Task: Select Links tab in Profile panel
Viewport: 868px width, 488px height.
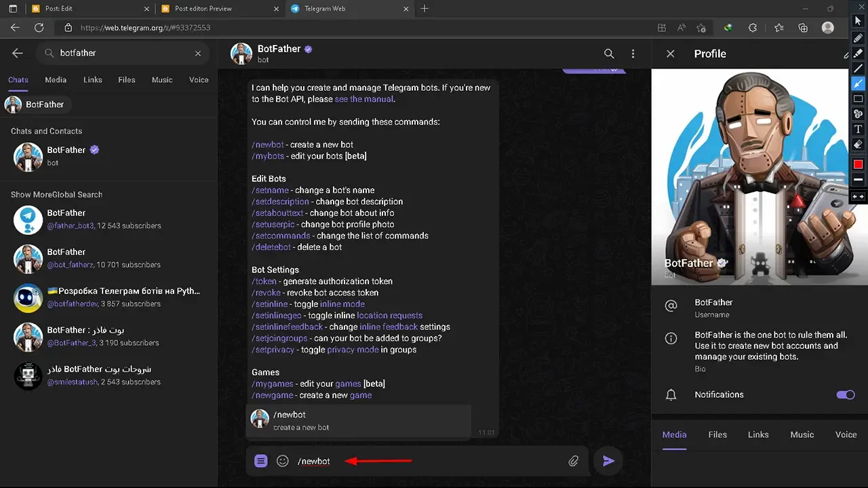Action: tap(758, 434)
